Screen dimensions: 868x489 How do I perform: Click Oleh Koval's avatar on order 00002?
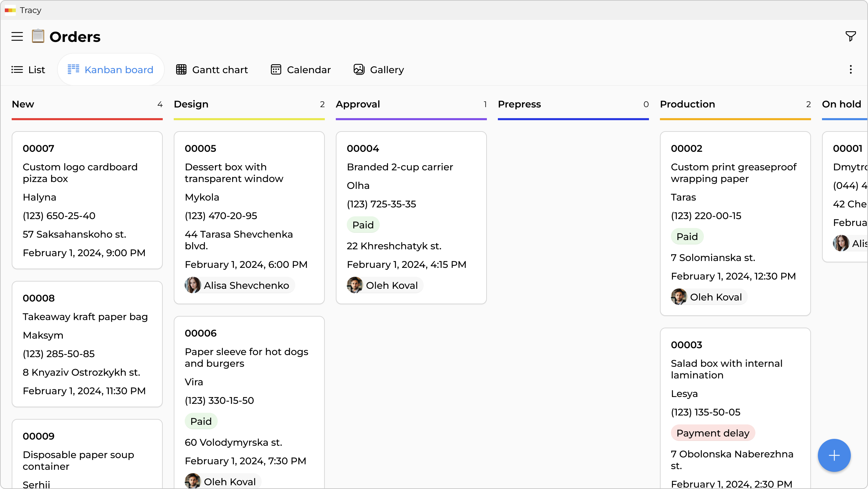(x=679, y=297)
